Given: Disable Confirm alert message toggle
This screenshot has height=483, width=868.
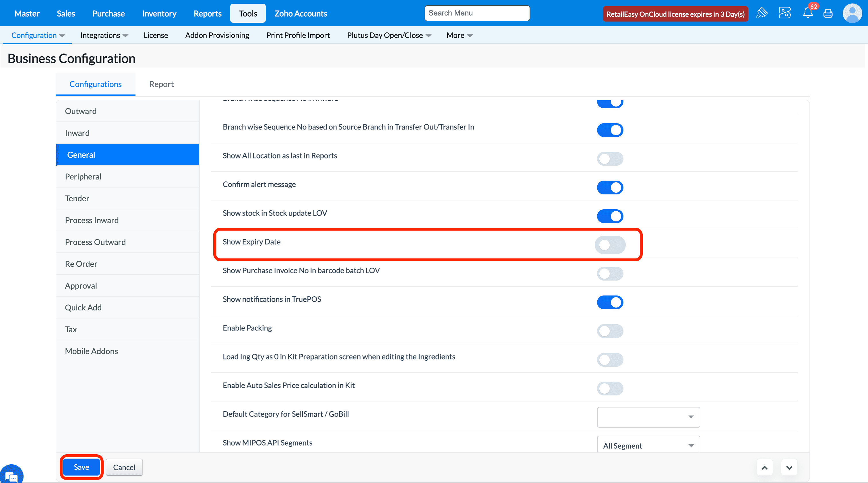Looking at the screenshot, I should tap(610, 188).
